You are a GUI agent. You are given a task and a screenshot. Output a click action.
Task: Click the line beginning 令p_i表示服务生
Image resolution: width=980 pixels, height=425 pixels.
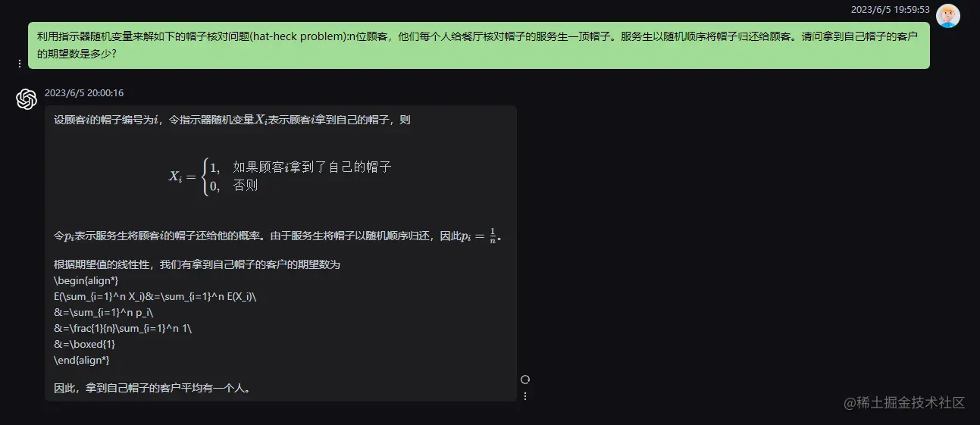pyautogui.click(x=278, y=235)
